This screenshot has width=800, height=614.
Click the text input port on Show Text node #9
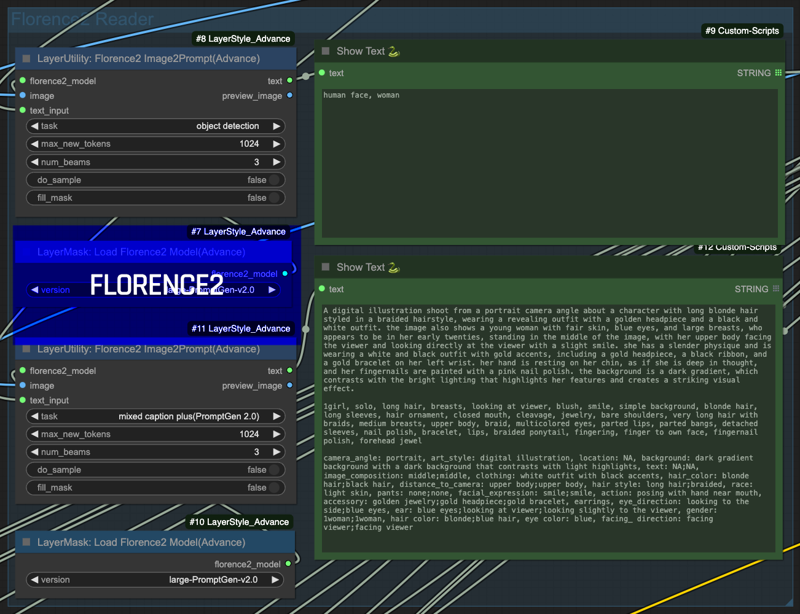(x=322, y=73)
